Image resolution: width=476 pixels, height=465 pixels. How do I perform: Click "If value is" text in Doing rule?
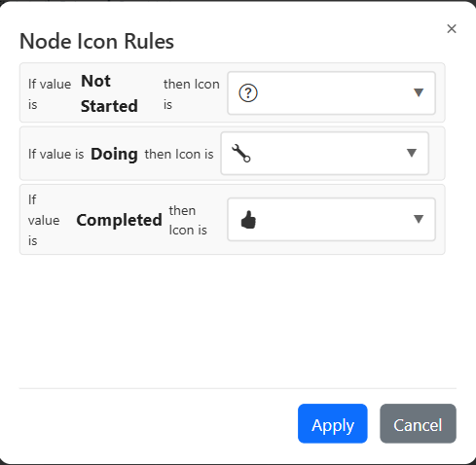tap(56, 154)
